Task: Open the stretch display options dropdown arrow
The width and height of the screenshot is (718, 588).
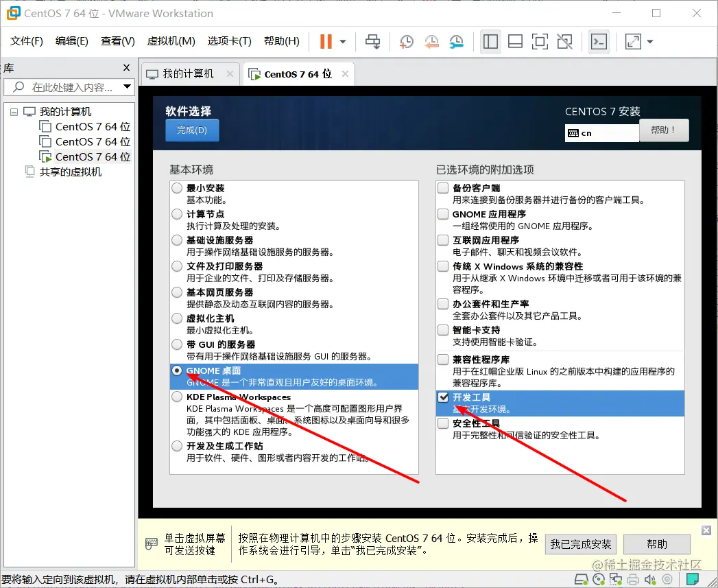Action: [x=650, y=42]
